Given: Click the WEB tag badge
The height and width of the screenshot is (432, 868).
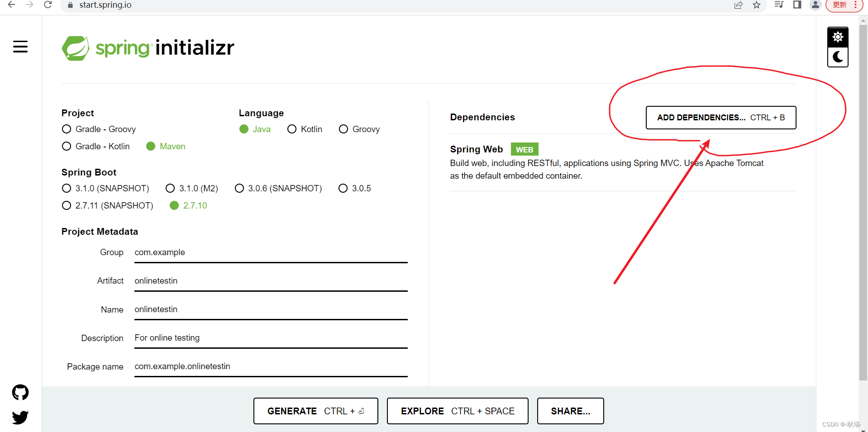Looking at the screenshot, I should (x=525, y=150).
